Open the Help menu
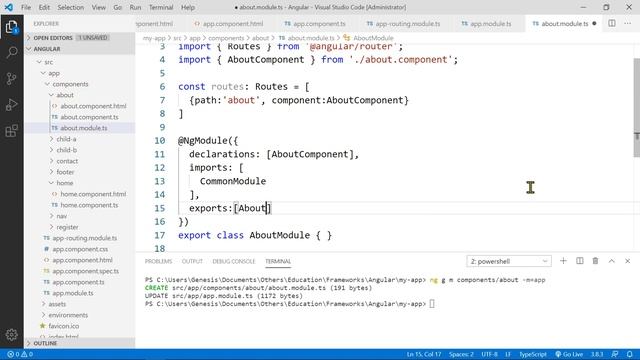This screenshot has height=360, width=640. pos(188,7)
